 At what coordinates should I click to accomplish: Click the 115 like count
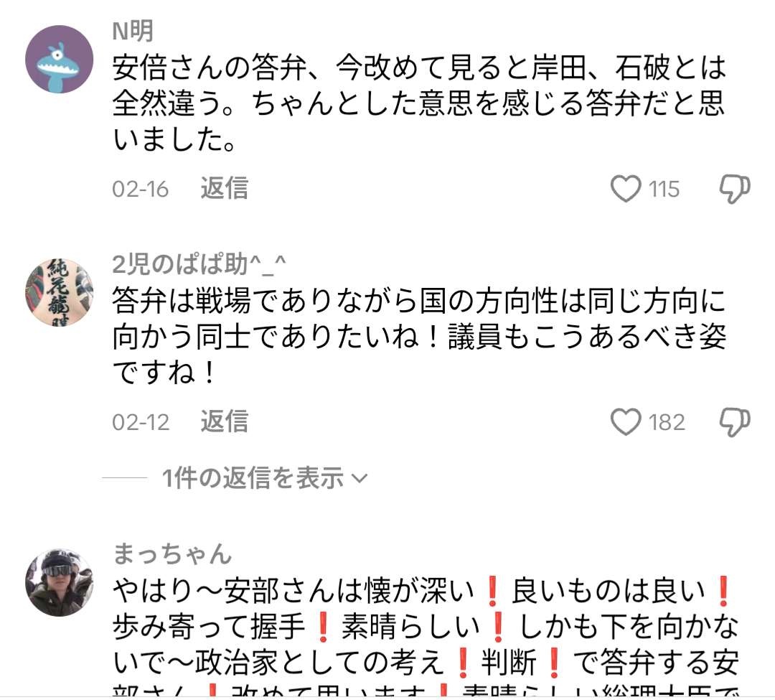(664, 190)
